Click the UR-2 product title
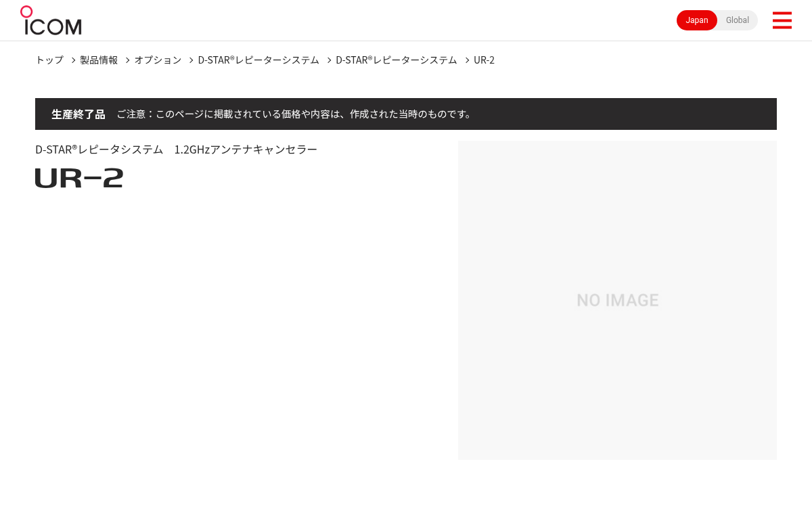812x512 pixels. tap(79, 178)
